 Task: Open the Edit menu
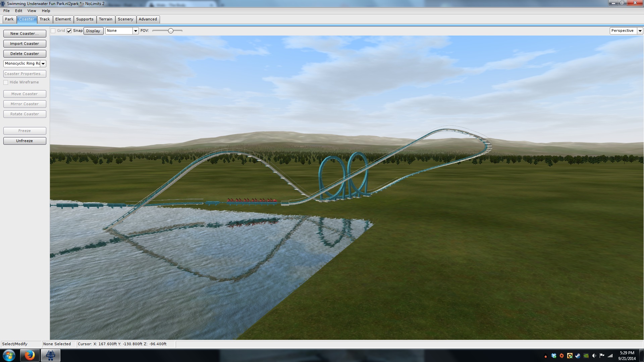pos(18,11)
